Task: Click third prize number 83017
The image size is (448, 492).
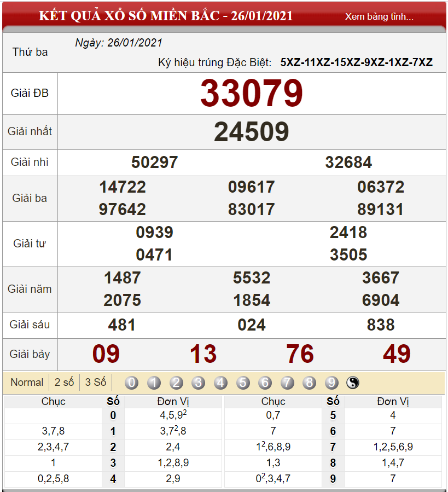Action: tap(252, 209)
